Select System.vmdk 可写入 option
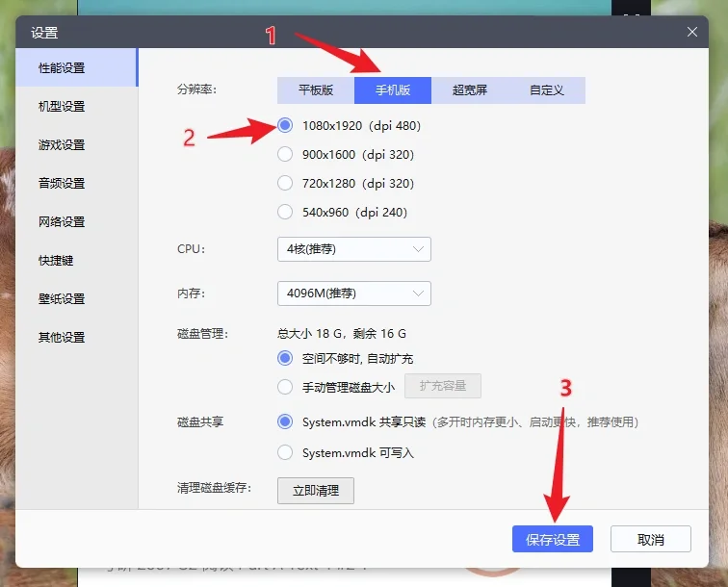This screenshot has height=587, width=728. [x=285, y=452]
